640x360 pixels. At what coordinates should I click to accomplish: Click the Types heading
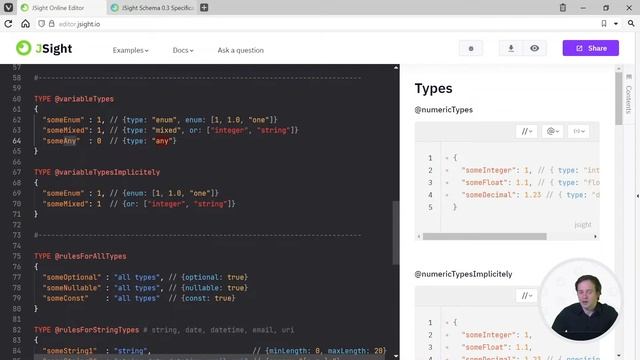433,89
